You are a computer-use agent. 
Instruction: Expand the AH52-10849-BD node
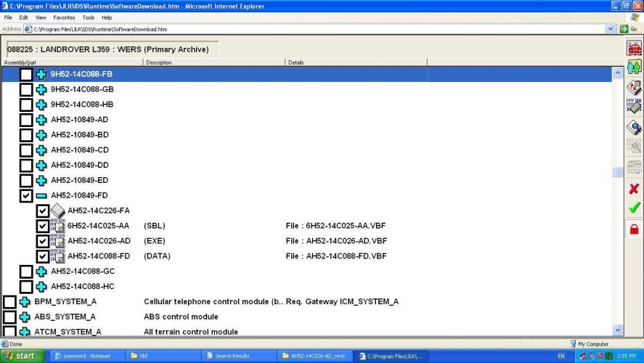click(x=41, y=135)
